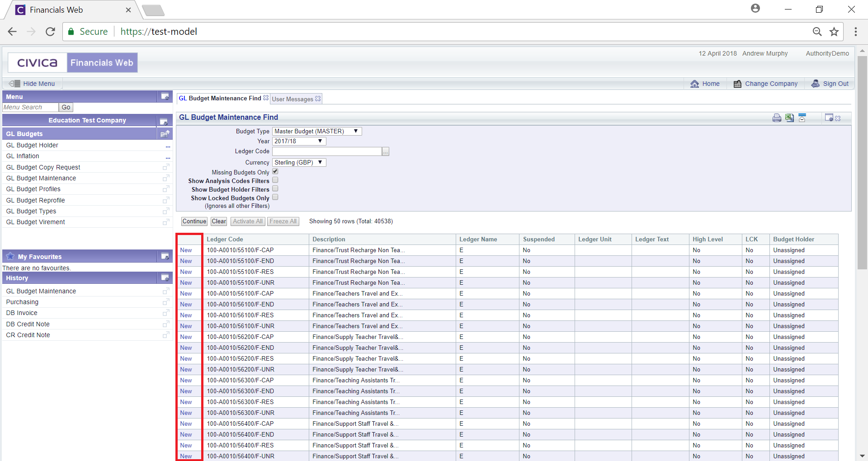Click the GL Budgets section up-level icon

point(165,134)
